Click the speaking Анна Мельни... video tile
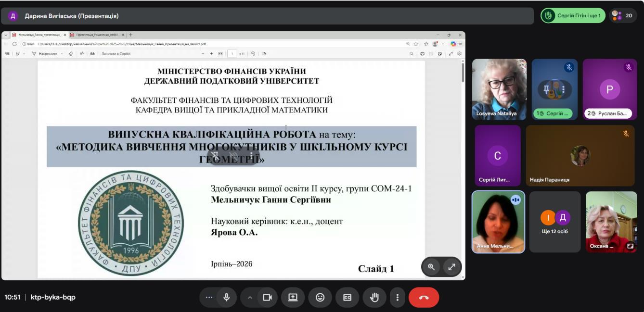644x312 pixels. [x=498, y=222]
